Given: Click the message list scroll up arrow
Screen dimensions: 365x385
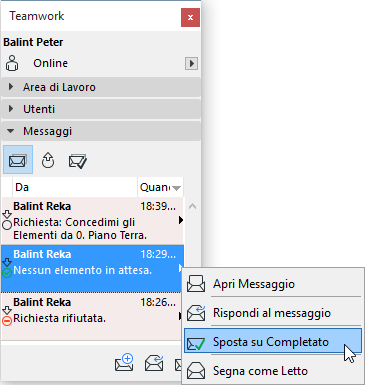Looking at the screenshot, I should 192,206.
